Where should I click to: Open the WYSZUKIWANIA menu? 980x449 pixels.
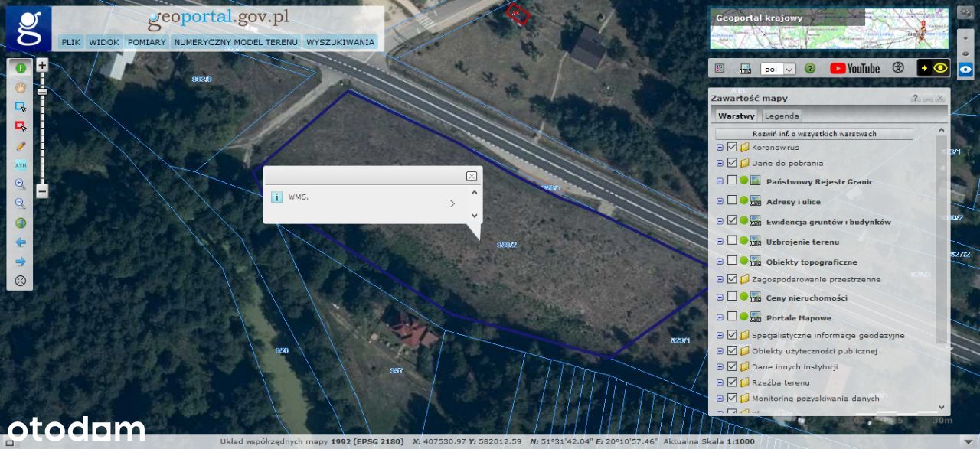(x=341, y=42)
